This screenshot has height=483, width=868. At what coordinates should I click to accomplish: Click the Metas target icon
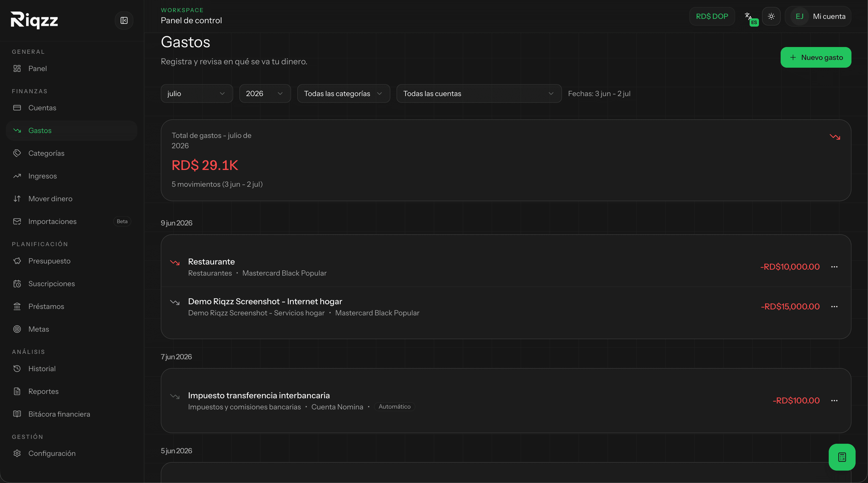click(17, 329)
